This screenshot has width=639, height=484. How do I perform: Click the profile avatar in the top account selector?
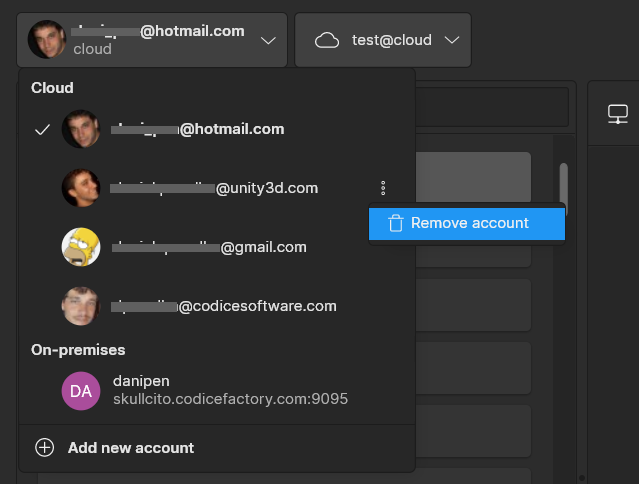click(46, 40)
